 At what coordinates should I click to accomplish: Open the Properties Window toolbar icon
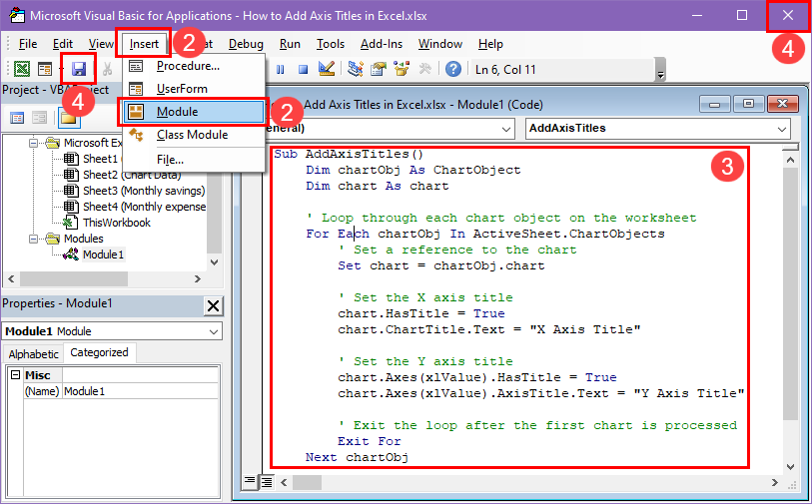coord(379,69)
